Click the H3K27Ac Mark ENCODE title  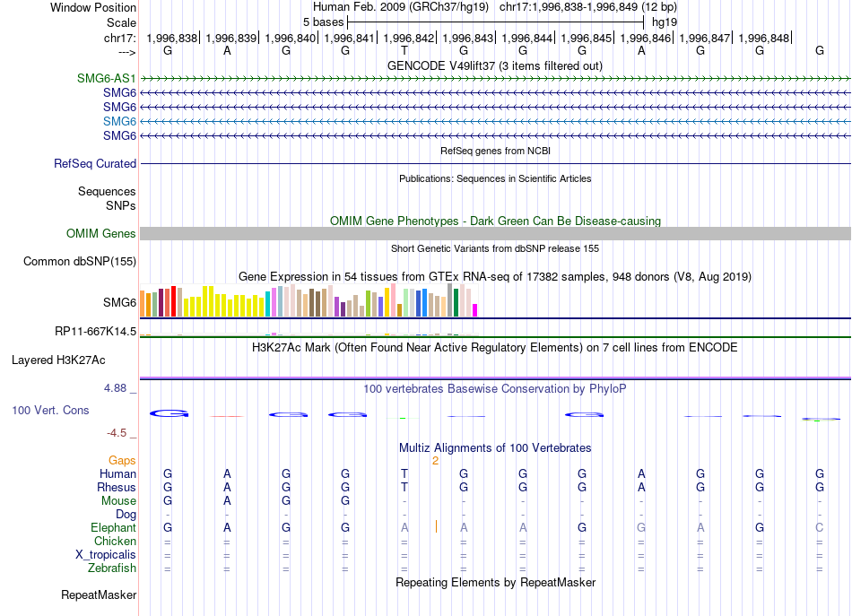coord(495,348)
